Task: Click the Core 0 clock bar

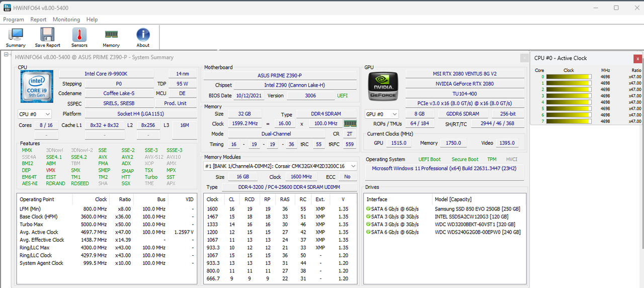Action: point(570,77)
